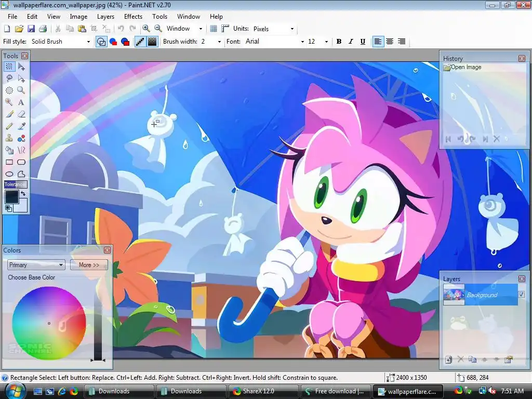Open the Primary color dropdown
Image resolution: width=532 pixels, height=399 pixels.
click(x=36, y=264)
